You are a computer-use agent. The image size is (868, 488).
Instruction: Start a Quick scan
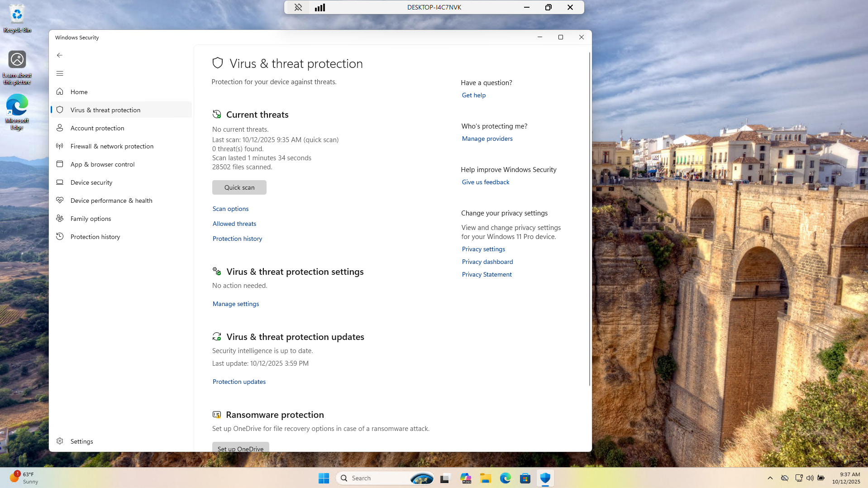click(239, 187)
